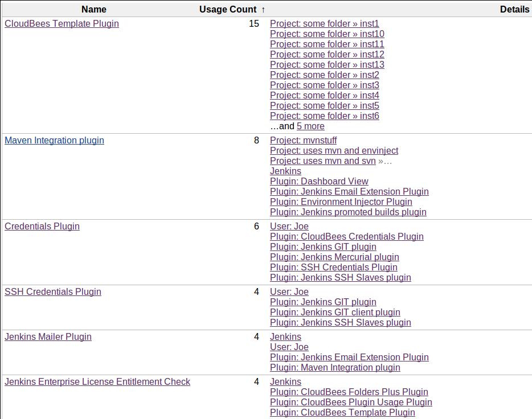This screenshot has width=532, height=419.
Task: Open Plugin: Jenkins Mercurial plugin link
Action: (334, 257)
